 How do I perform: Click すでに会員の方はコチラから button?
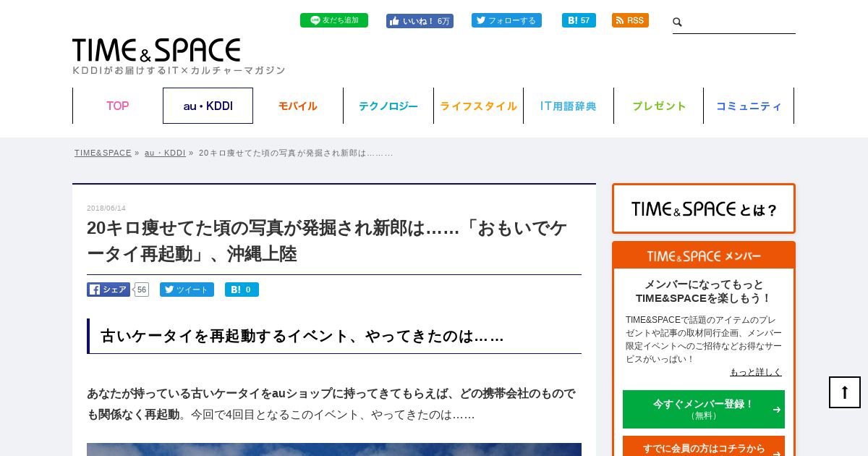[x=704, y=447]
